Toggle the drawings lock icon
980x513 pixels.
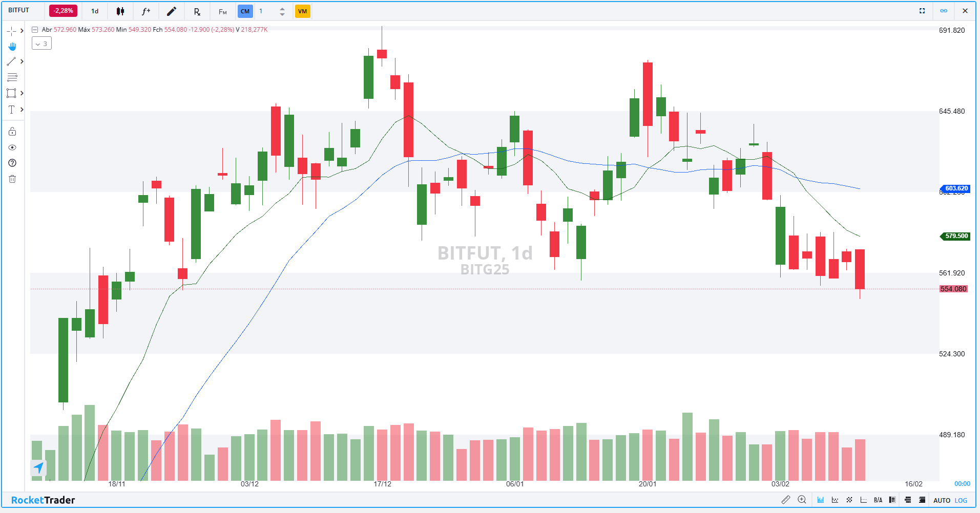(x=12, y=132)
